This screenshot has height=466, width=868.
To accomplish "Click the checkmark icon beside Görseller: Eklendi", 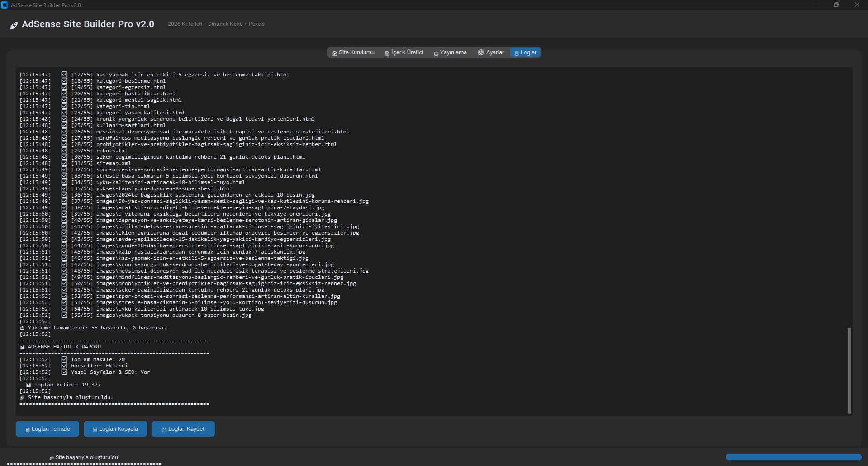I will [64, 366].
